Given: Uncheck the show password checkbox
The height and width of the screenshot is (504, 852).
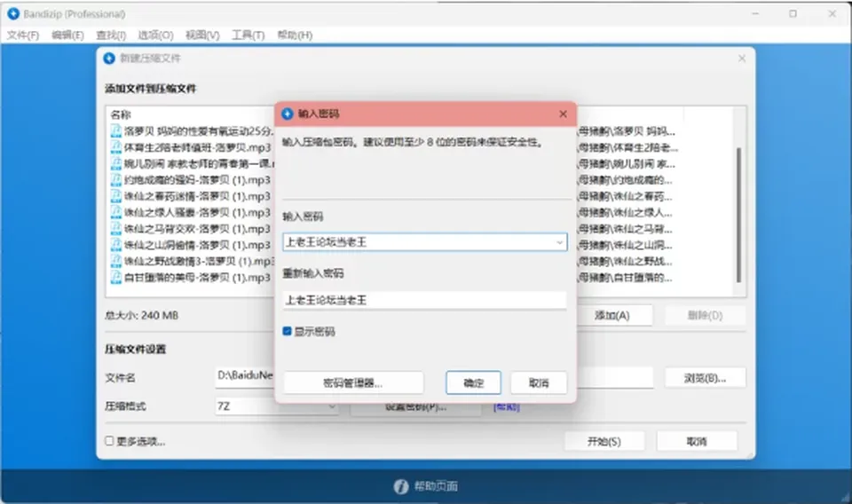Looking at the screenshot, I should [x=287, y=331].
